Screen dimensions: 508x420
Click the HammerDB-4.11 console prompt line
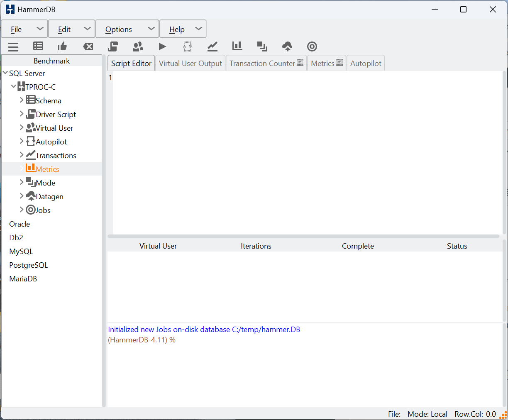click(142, 339)
